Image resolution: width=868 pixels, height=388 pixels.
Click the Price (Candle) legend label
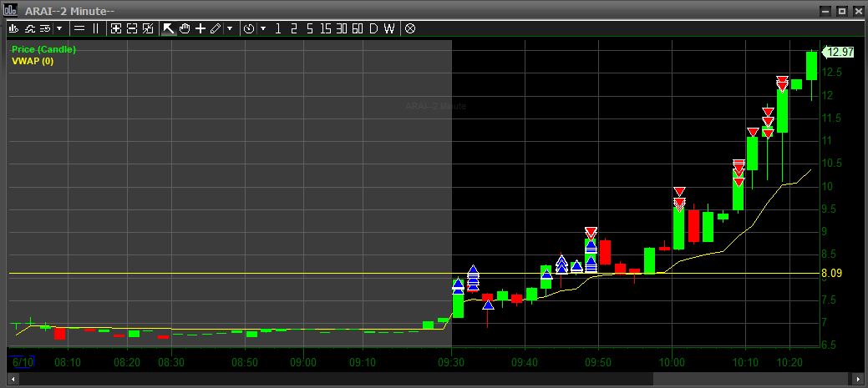43,50
